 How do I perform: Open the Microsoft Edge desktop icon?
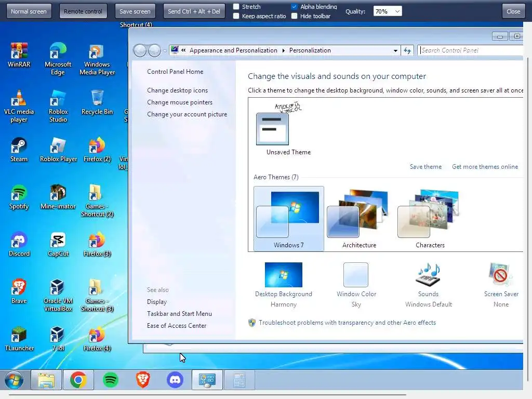(58, 58)
